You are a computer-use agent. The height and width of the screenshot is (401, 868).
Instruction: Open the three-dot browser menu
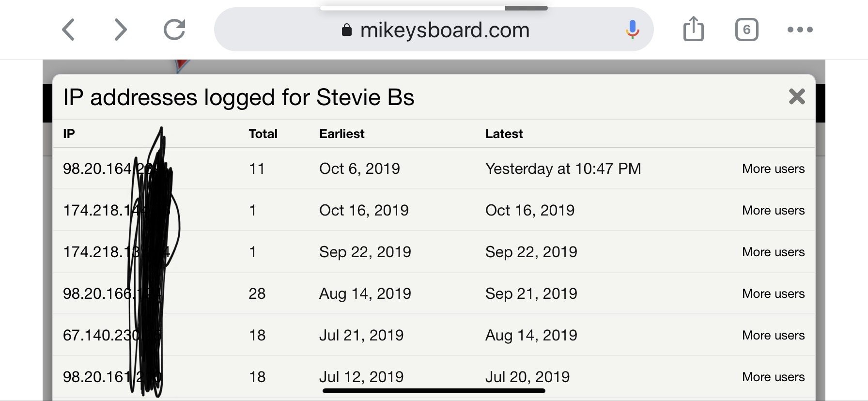[x=800, y=30]
